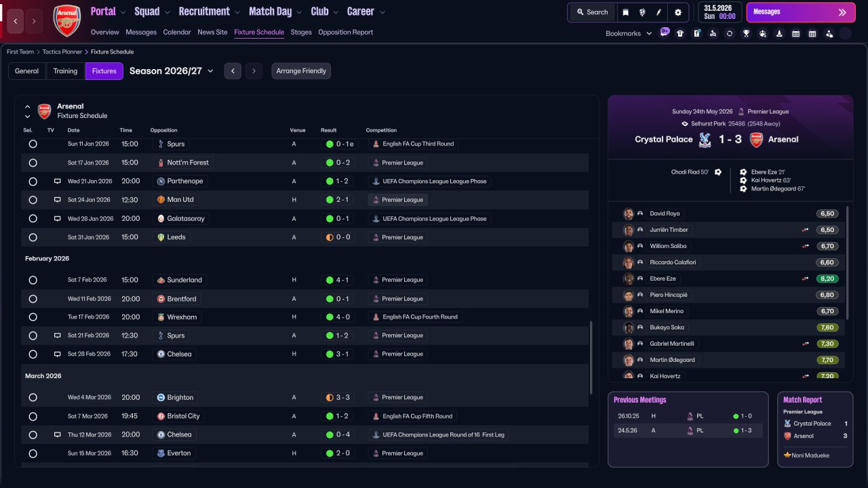This screenshot has height=488, width=868.
Task: Open the 9+ messages speech bubble shortcut
Action: click(665, 32)
